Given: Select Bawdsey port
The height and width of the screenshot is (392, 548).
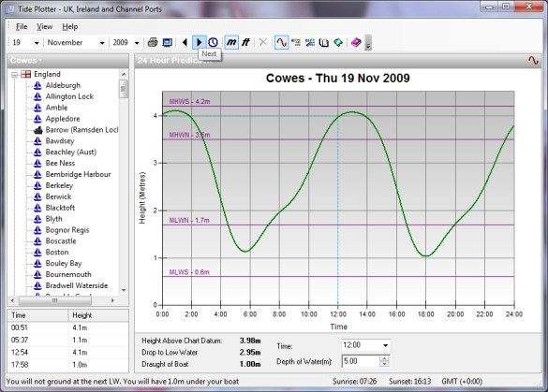Looking at the screenshot, I should tap(60, 141).
